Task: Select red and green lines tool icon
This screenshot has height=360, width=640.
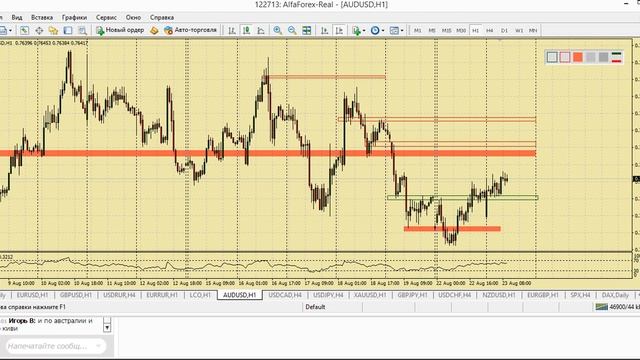Action: 616,57
